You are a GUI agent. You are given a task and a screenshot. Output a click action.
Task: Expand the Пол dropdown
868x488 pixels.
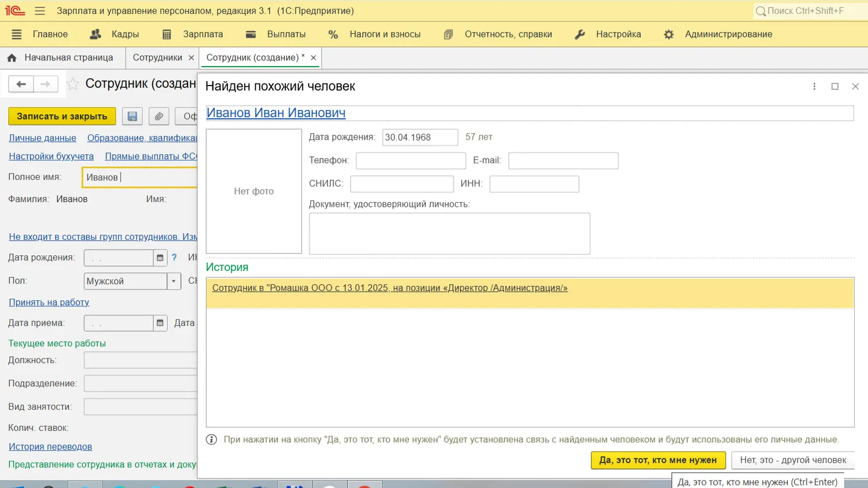point(174,281)
